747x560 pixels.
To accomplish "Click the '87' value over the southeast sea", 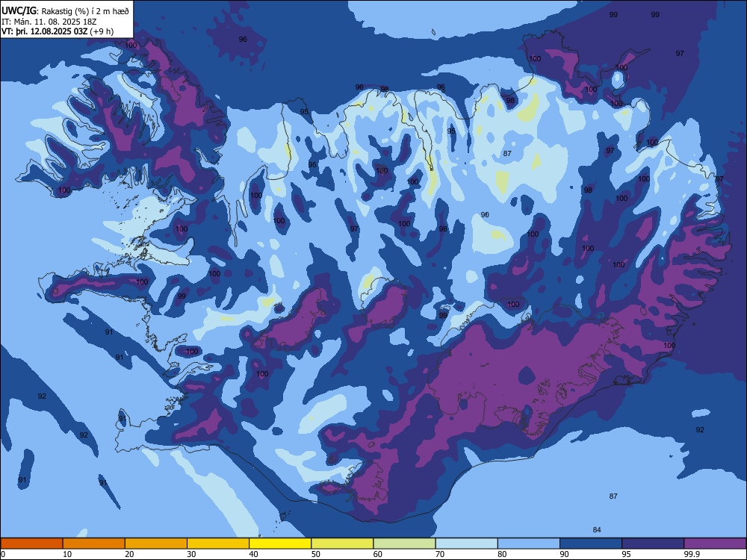I will tap(613, 497).
